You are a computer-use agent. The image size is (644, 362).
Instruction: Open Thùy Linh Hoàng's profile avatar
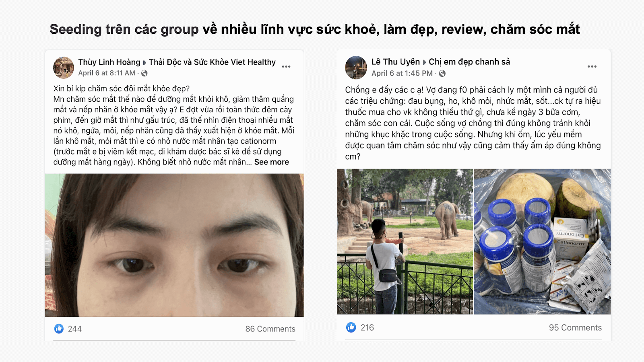tap(64, 68)
